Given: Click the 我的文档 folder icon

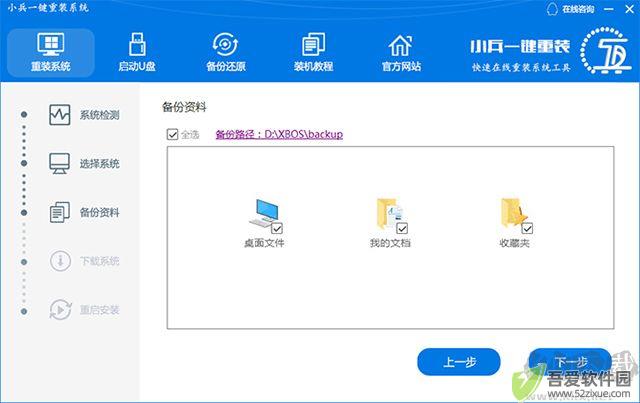Looking at the screenshot, I should 389,213.
